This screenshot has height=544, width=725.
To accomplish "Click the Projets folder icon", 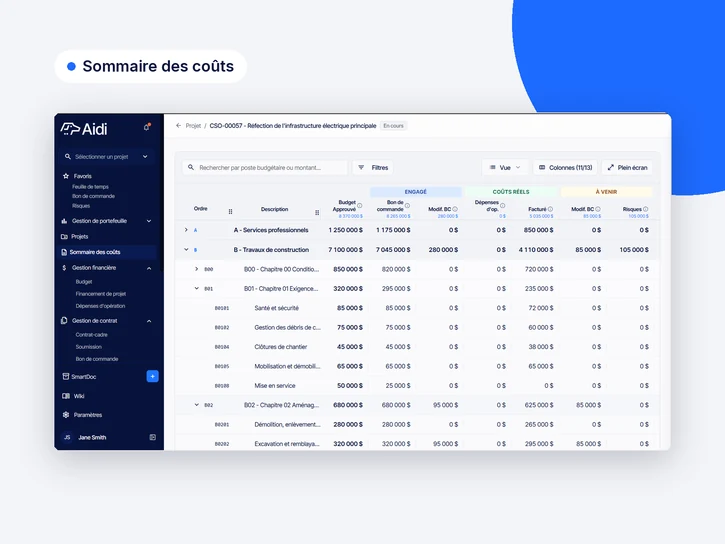I will 64,237.
